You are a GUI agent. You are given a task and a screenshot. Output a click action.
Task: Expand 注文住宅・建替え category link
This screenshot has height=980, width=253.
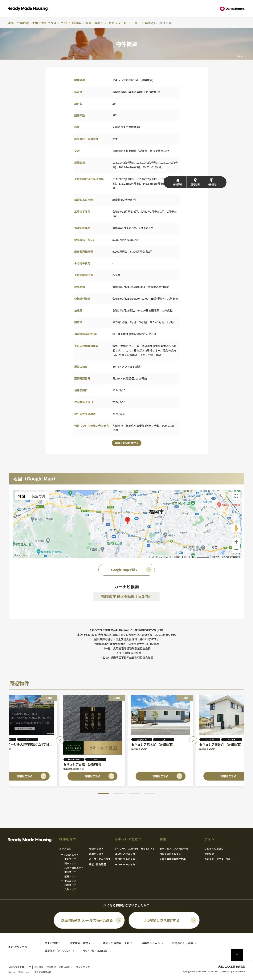(x=81, y=943)
